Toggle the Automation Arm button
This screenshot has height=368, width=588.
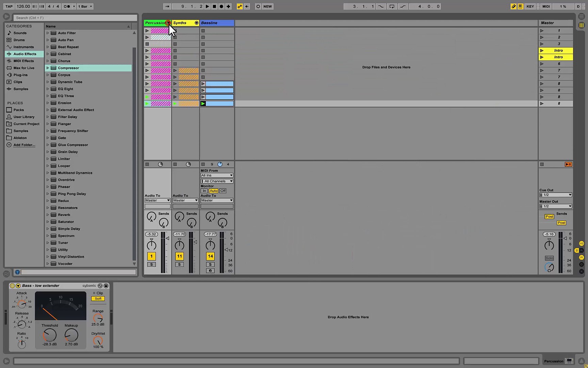[x=240, y=6]
